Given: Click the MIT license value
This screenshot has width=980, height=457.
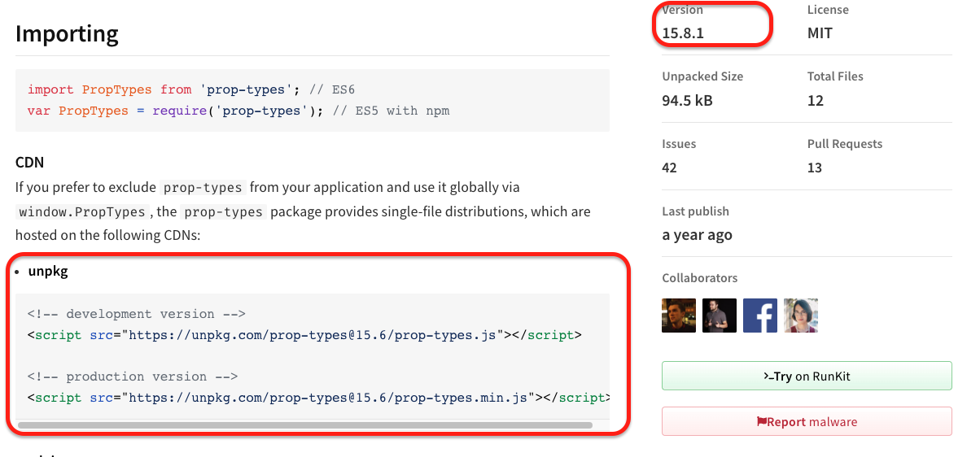Looking at the screenshot, I should [820, 33].
